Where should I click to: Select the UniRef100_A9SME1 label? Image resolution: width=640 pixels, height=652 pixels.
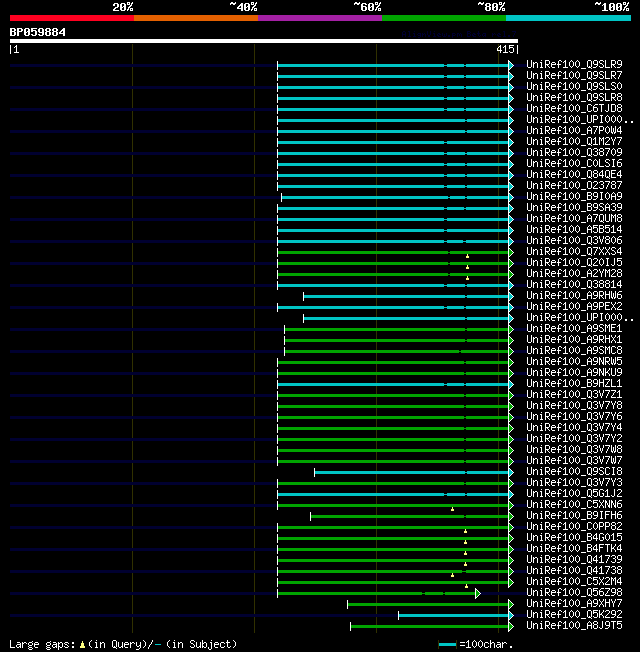574,328
